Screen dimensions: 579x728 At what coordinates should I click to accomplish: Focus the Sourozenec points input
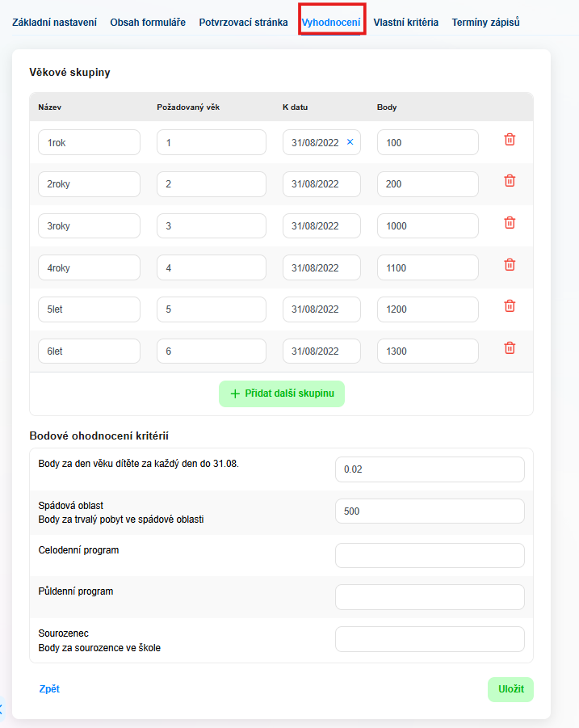429,639
